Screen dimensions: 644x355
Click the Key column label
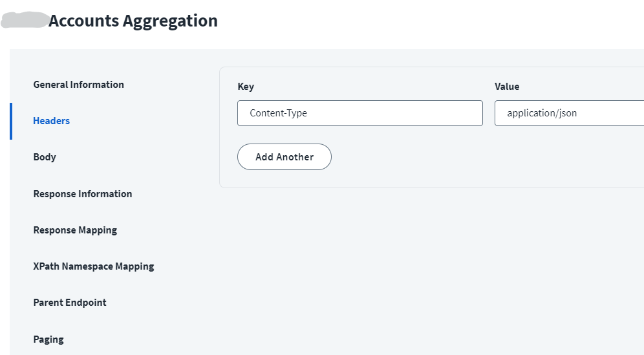tap(246, 87)
